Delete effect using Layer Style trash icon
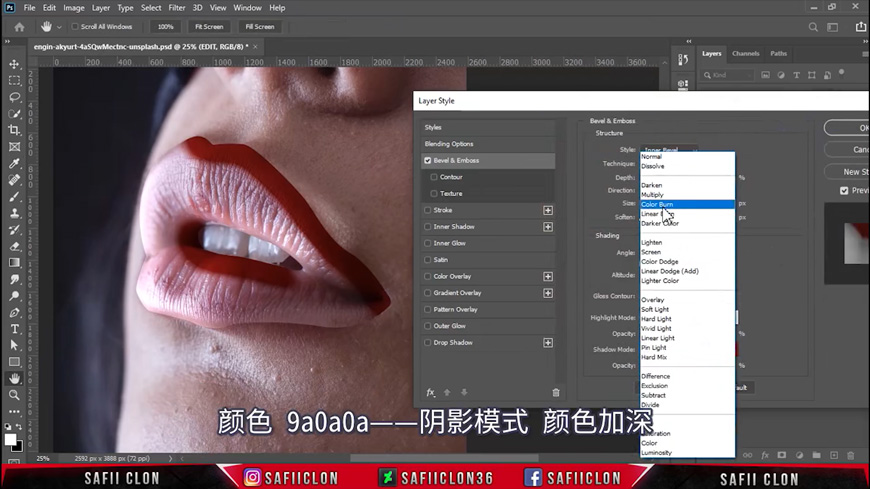 click(x=556, y=392)
